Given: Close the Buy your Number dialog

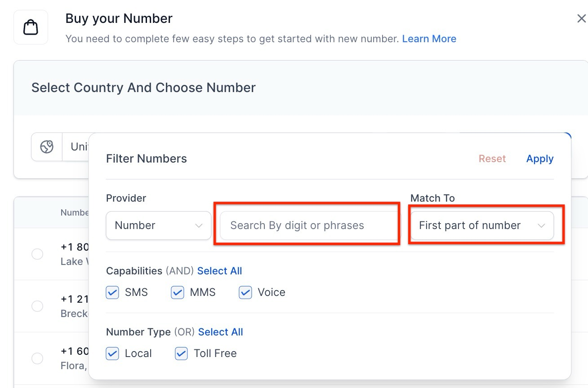Looking at the screenshot, I should pos(581,18).
